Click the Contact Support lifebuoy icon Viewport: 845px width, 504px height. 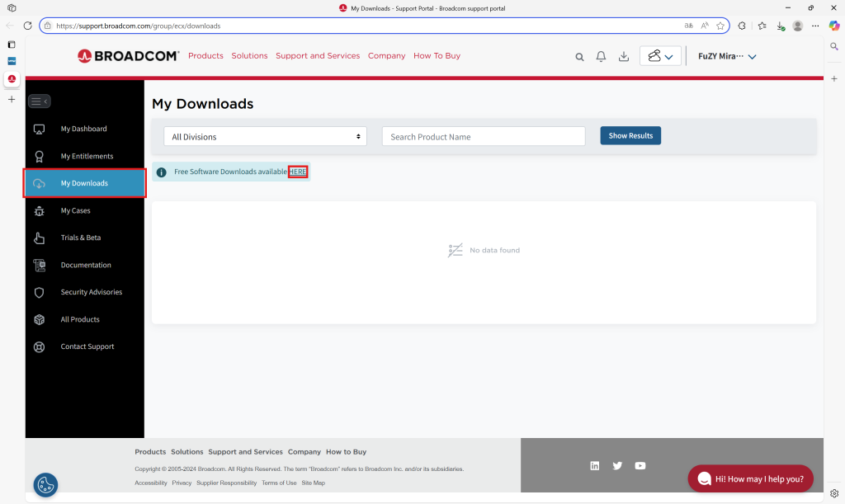pyautogui.click(x=40, y=346)
